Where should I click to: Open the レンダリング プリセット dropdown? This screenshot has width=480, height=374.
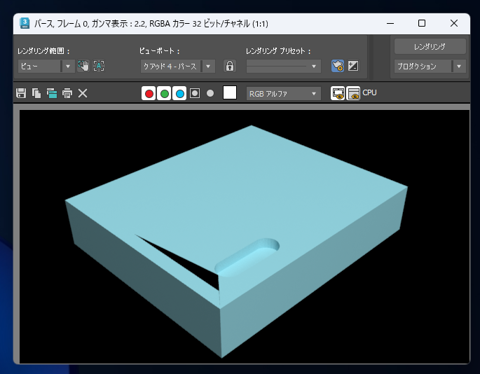tap(284, 66)
